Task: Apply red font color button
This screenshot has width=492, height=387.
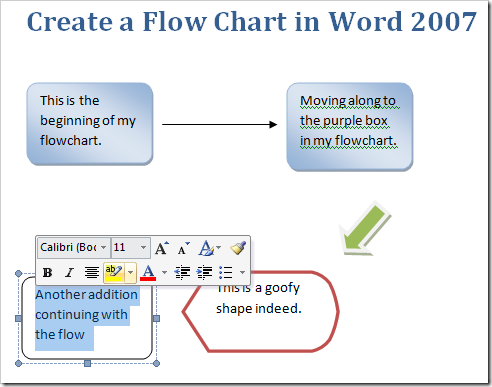Action: (148, 273)
